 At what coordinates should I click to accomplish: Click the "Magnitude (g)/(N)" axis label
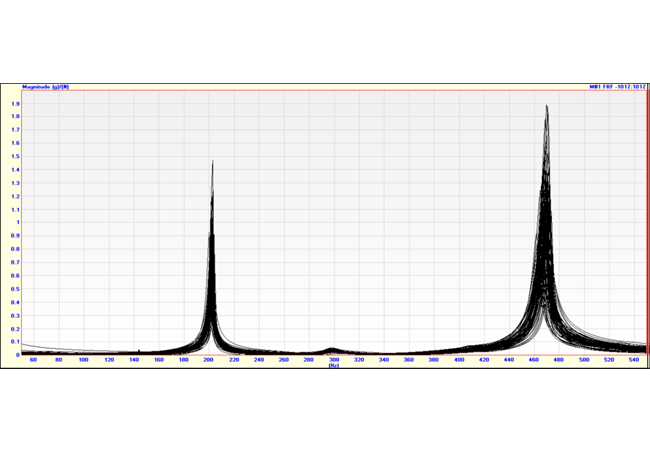click(x=46, y=87)
